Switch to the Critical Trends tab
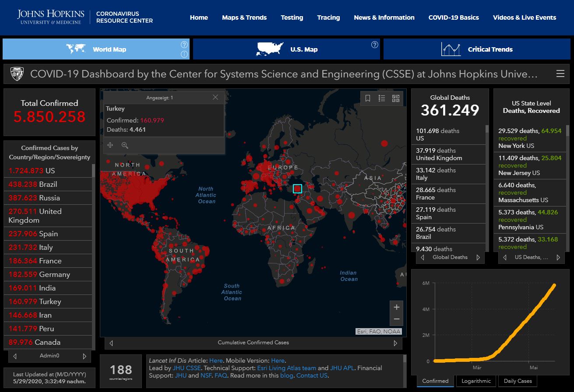 click(477, 49)
